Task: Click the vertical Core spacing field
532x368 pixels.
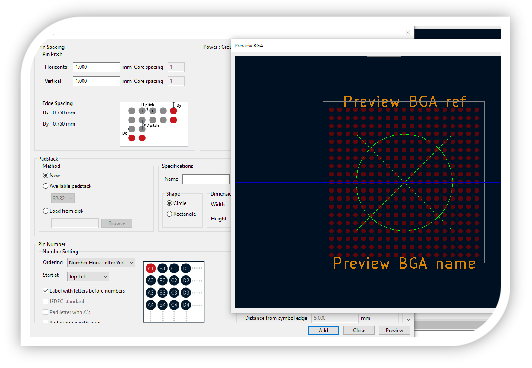Action: point(176,81)
